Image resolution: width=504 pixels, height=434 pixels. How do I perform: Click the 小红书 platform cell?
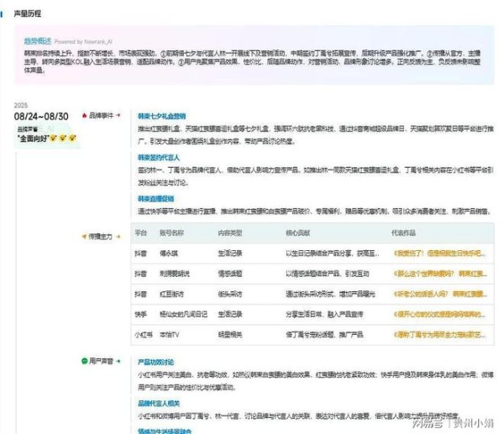[144, 335]
